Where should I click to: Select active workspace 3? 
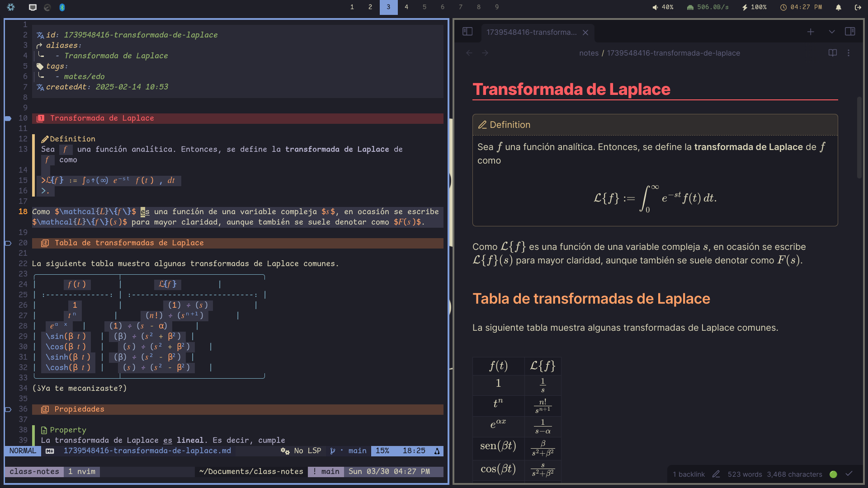click(388, 7)
